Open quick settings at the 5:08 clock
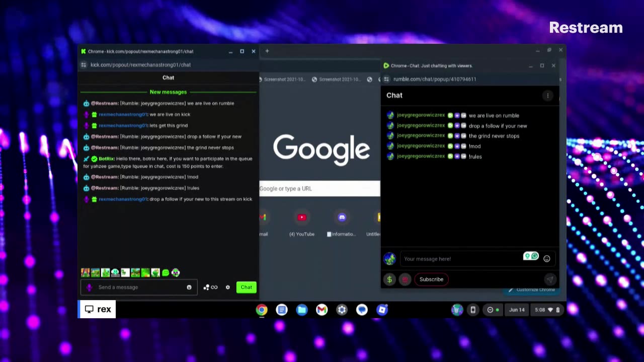 point(547,310)
